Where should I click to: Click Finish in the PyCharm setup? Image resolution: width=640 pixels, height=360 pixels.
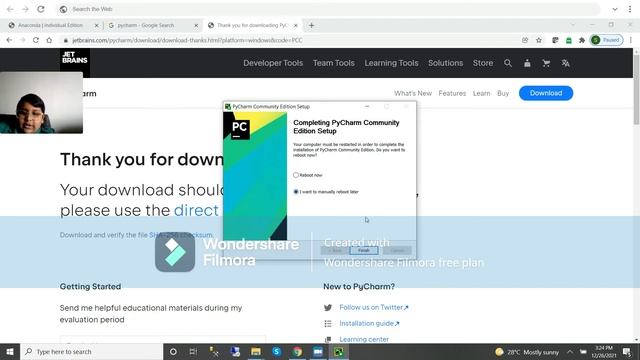coord(364,250)
